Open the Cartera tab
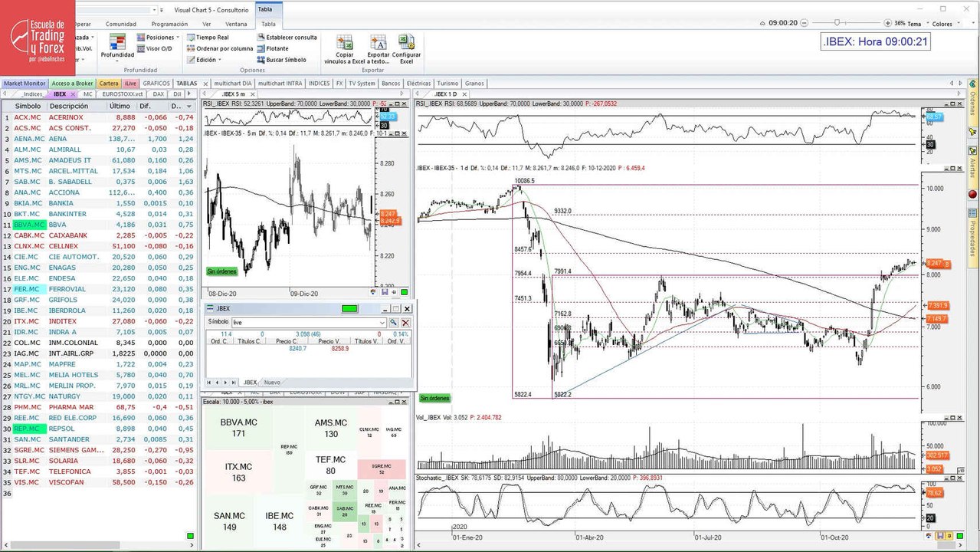The height and width of the screenshot is (552, 980). 109,83
